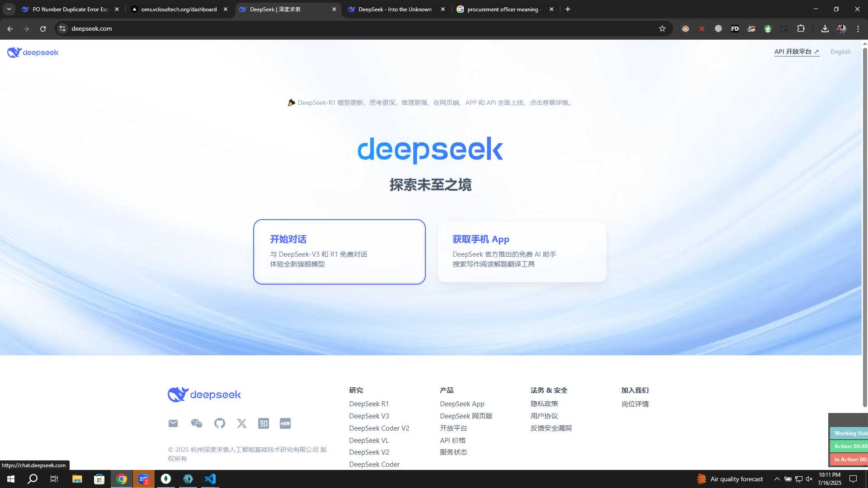This screenshot has height=488, width=868.
Task: Open the DeepSeek-R1 update announcement banner
Action: [x=430, y=103]
